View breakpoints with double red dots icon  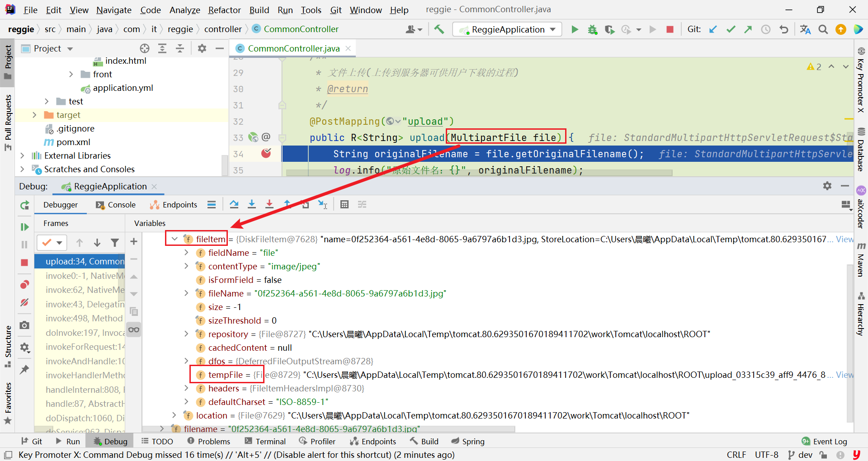click(x=25, y=284)
